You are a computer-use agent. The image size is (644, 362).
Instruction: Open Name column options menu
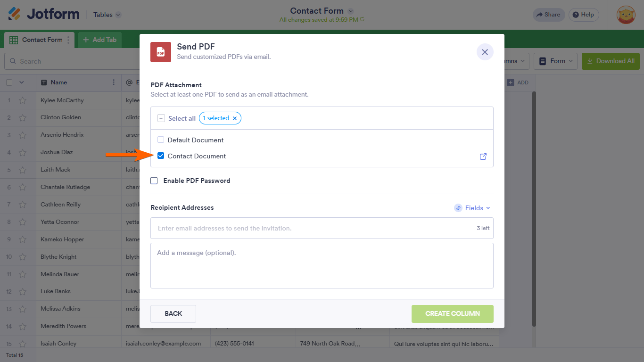114,82
